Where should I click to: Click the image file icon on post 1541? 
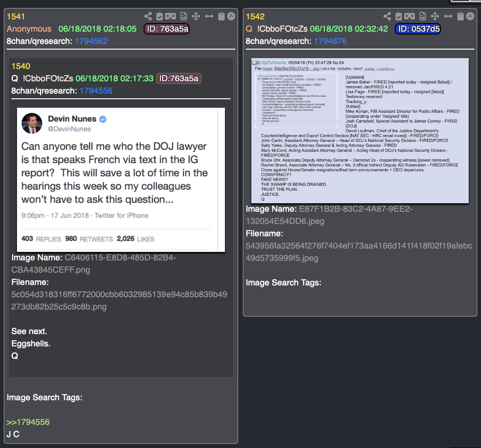(x=183, y=16)
